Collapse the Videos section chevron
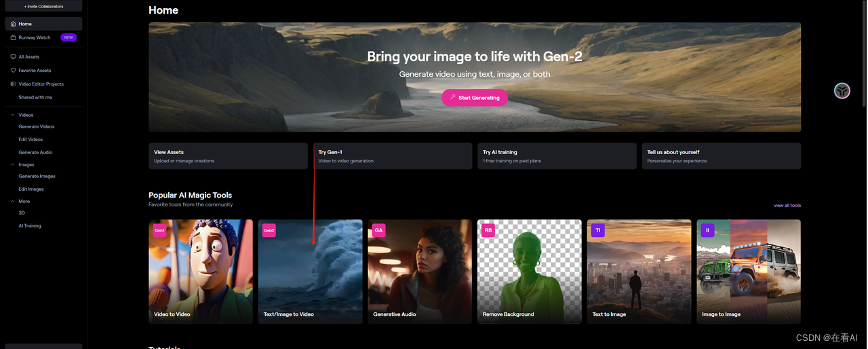 13,115
